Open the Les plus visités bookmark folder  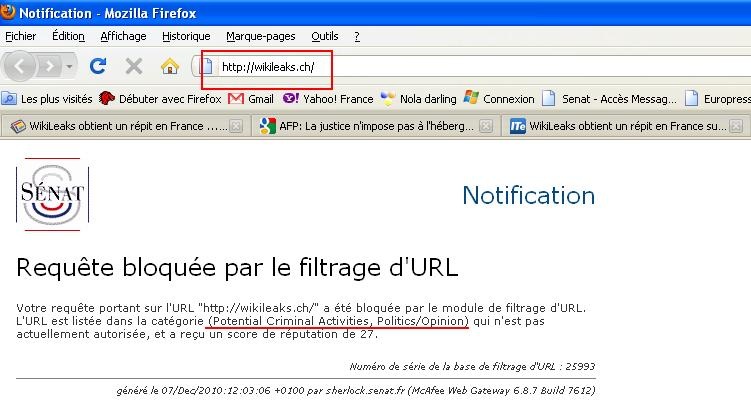46,99
